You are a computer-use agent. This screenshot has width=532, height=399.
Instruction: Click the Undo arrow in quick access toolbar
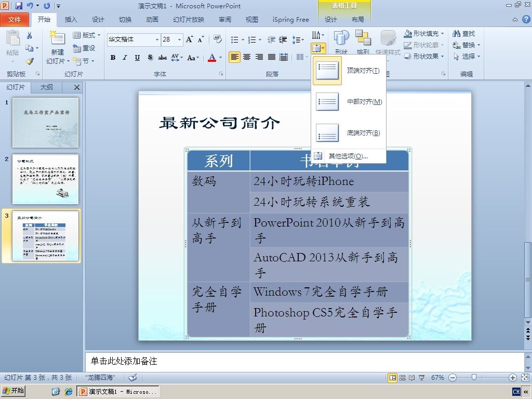[30, 6]
